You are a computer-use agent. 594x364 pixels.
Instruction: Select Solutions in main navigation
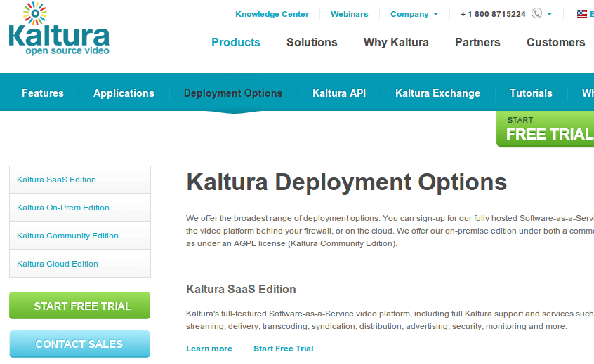point(312,42)
